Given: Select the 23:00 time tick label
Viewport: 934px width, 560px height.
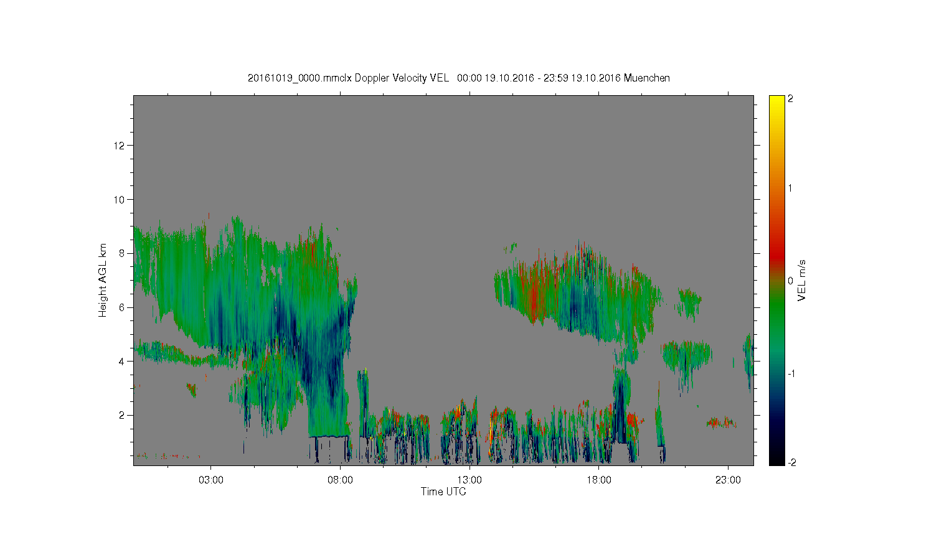Looking at the screenshot, I should coord(729,480).
